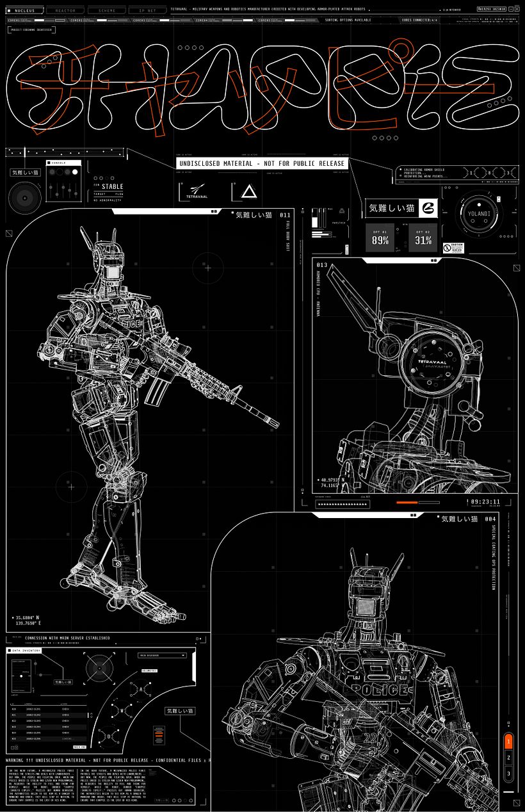This screenshot has height=812, width=525.
Task: Select the D node on the arc
Action: point(108,737)
